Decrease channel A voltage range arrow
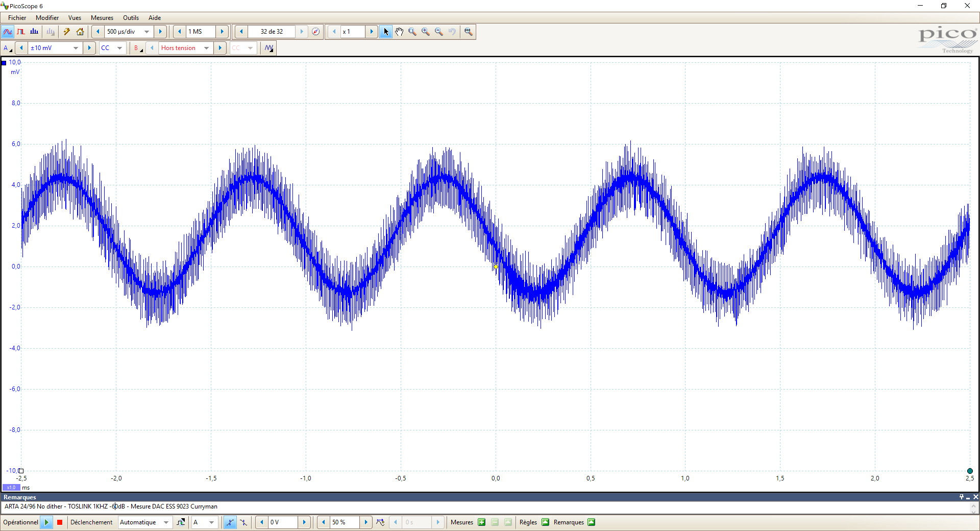This screenshot has height=531, width=980. (x=21, y=48)
